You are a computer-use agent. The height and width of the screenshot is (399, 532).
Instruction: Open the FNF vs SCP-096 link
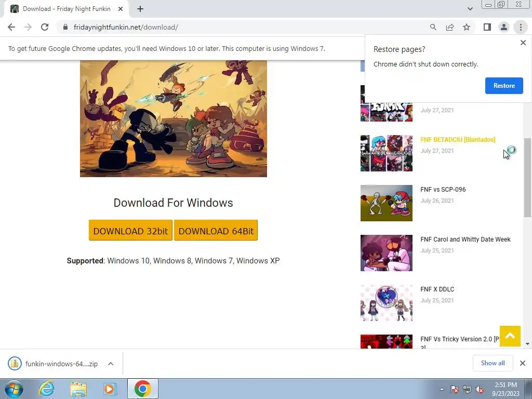(x=443, y=189)
